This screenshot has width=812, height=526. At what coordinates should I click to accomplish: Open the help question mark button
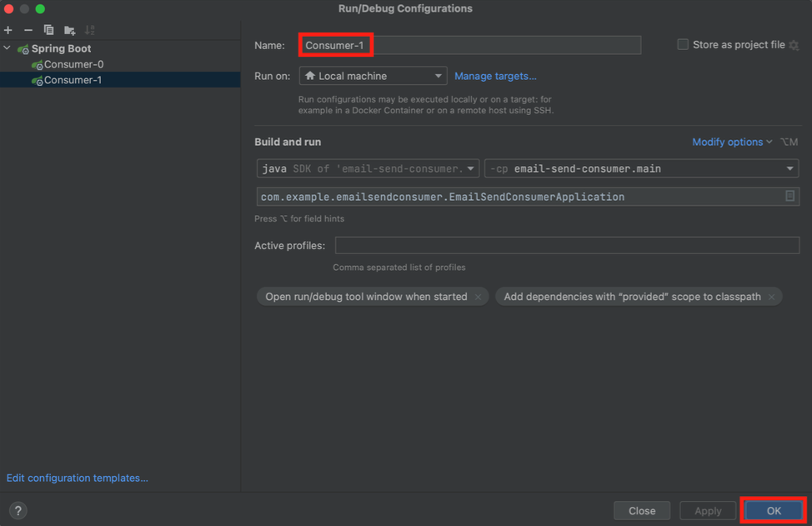18,511
